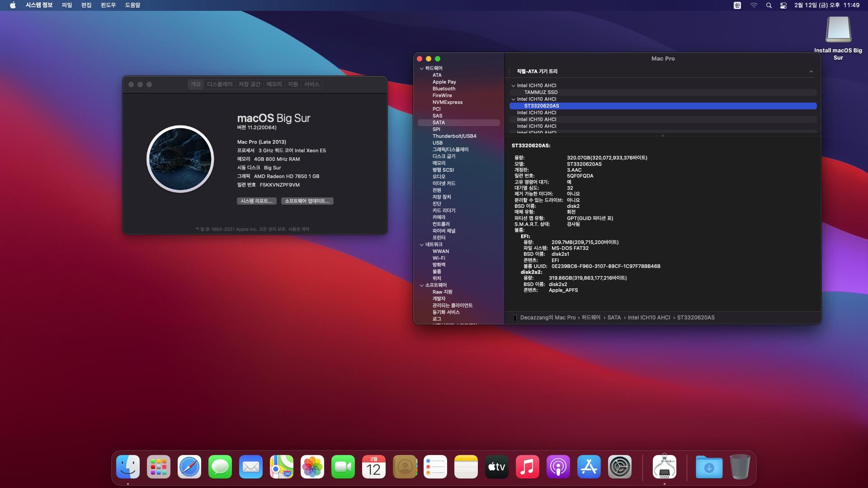Open System Preferences gear in dock

click(x=620, y=467)
